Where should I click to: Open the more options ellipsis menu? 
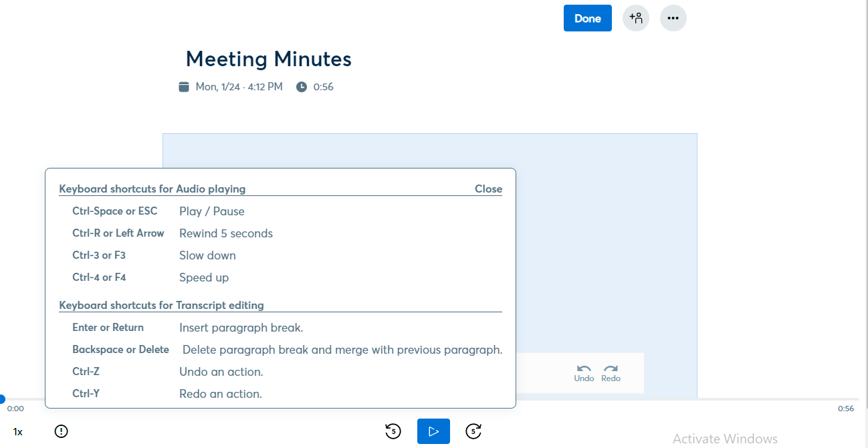[673, 18]
